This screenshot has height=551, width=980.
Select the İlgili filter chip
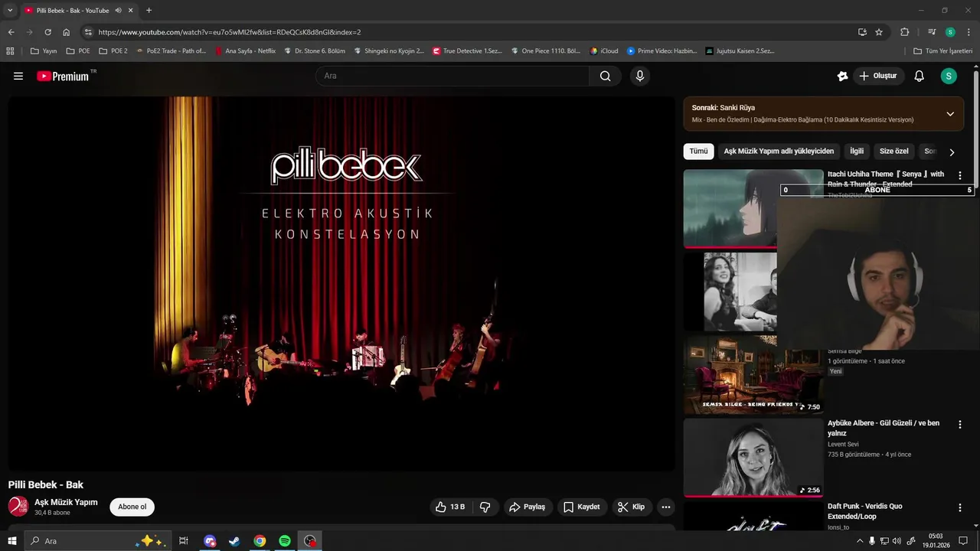pos(857,152)
